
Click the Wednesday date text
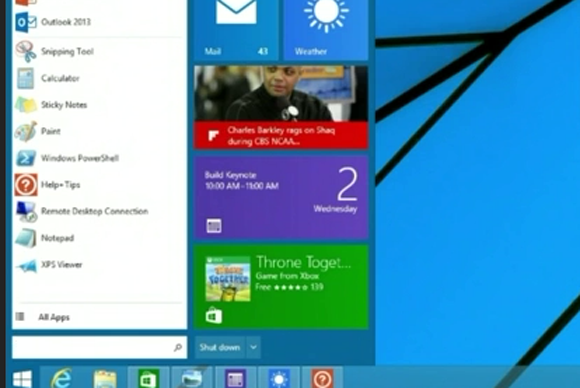coord(335,209)
